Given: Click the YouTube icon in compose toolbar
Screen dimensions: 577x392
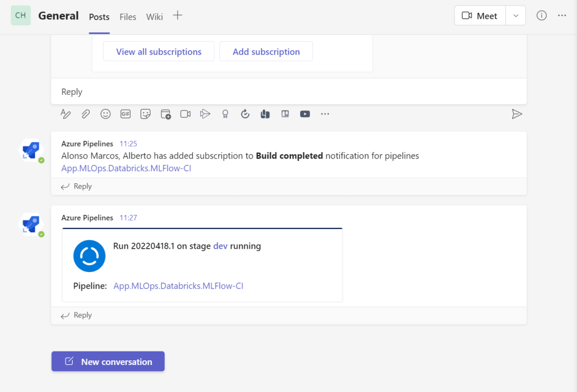Looking at the screenshot, I should tap(305, 114).
